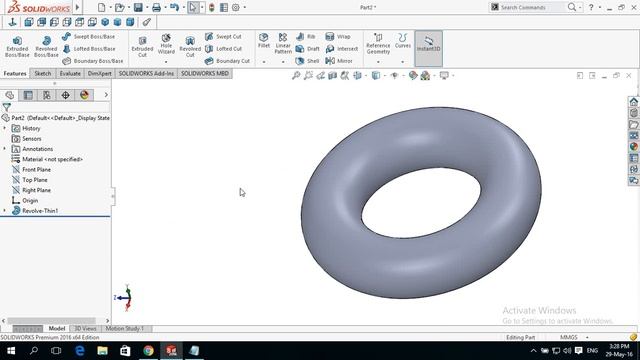Expand the Revolve-Thin1 feature node
Image resolution: width=640 pixels, height=360 pixels.
5,210
